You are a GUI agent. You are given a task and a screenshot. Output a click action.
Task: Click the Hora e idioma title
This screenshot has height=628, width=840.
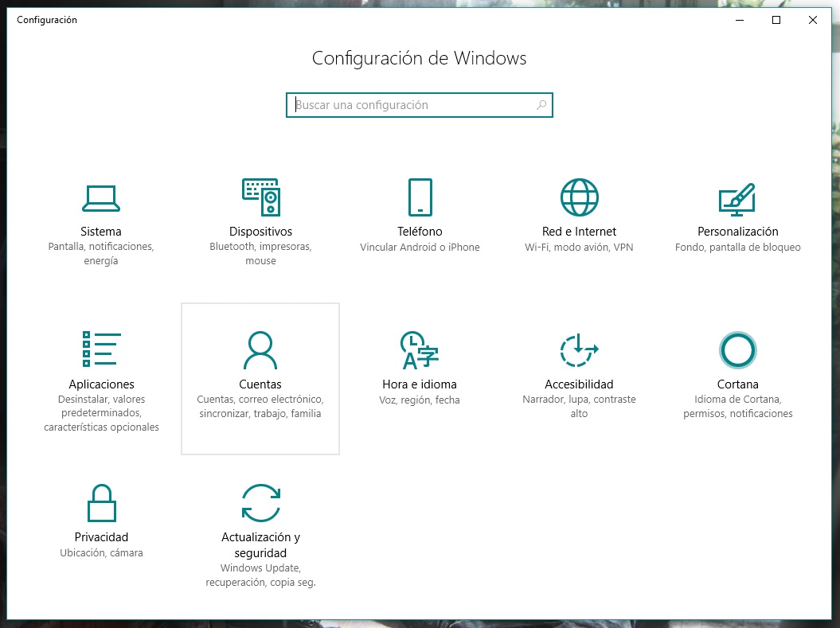click(x=420, y=384)
